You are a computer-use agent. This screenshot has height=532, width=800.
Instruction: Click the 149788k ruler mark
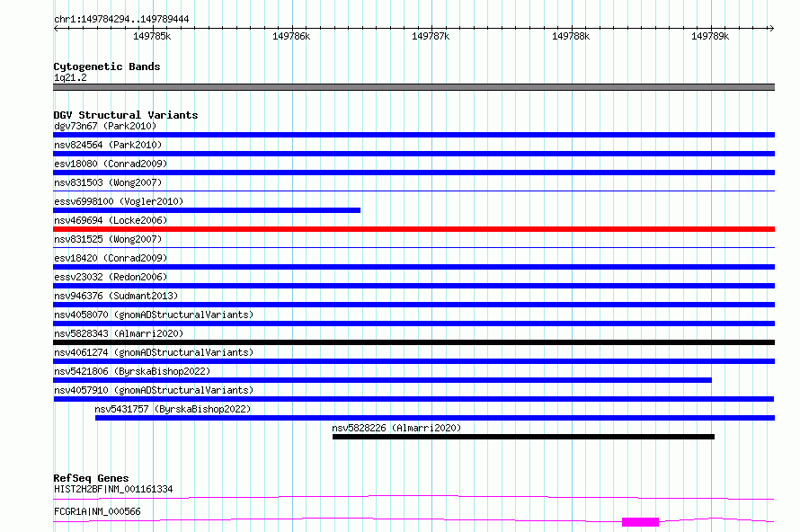[x=571, y=36]
